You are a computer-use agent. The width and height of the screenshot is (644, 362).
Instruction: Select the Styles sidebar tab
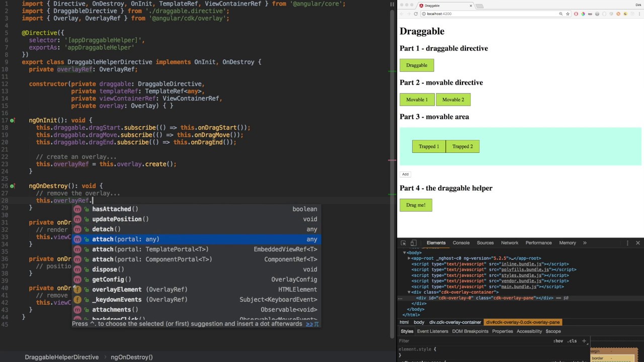pyautogui.click(x=407, y=331)
